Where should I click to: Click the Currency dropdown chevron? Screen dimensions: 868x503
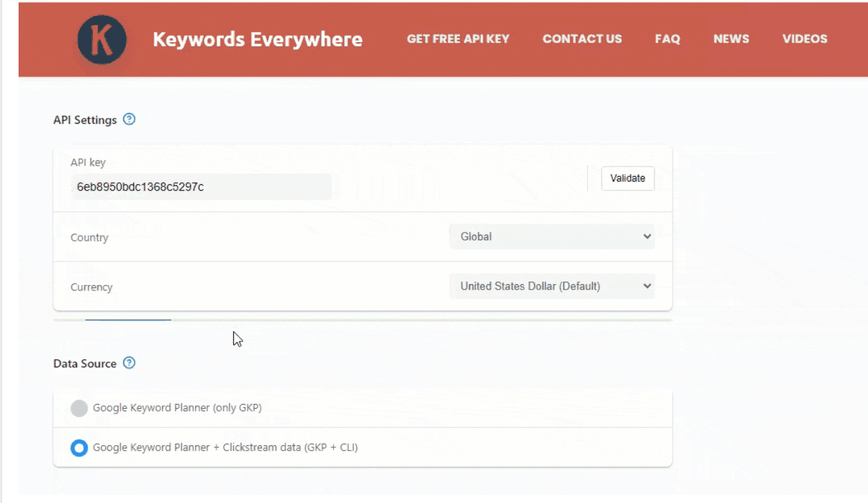647,286
